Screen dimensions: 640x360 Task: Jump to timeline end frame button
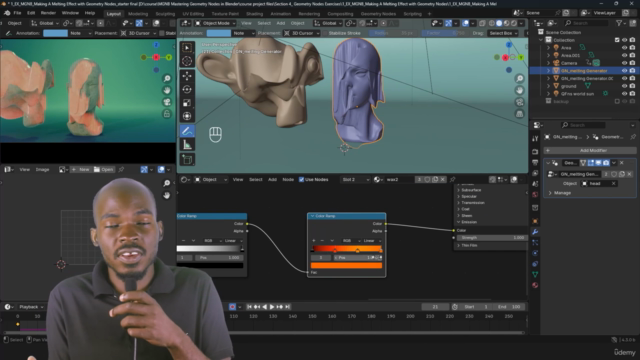pyautogui.click(x=287, y=307)
